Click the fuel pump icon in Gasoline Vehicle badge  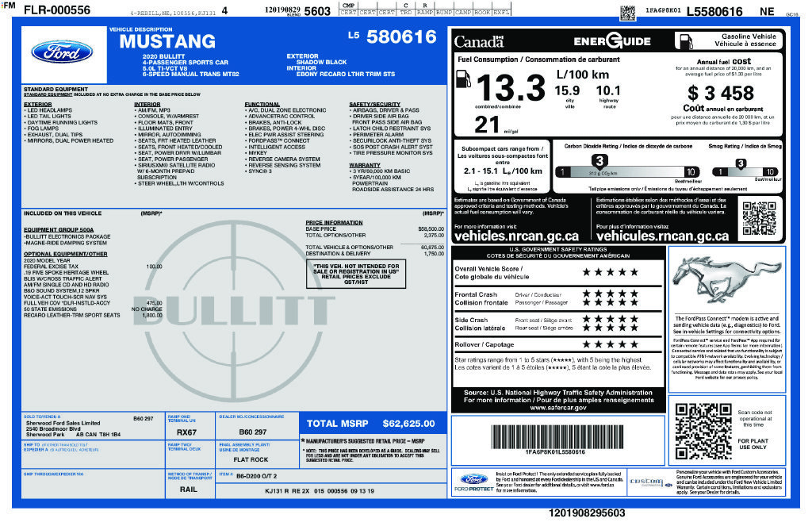(686, 41)
